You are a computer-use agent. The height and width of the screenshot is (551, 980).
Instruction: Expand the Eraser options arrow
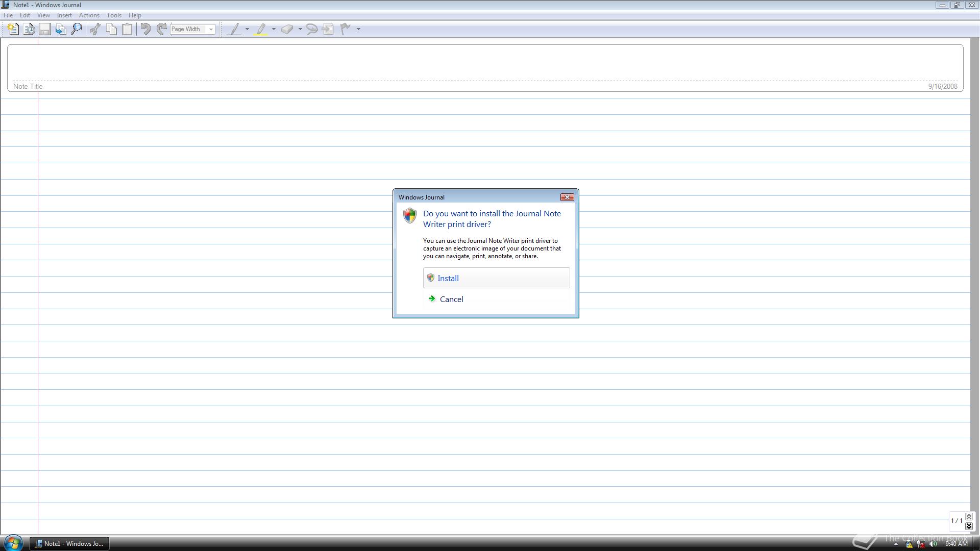300,29
